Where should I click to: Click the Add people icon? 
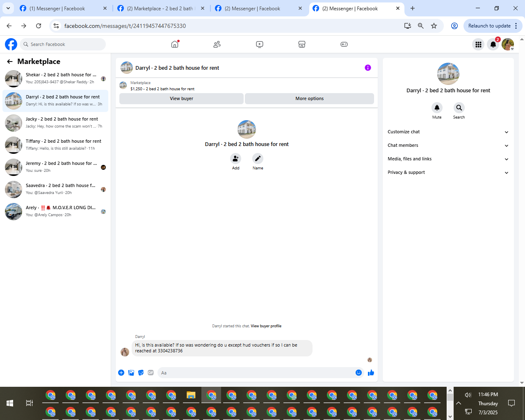pos(235,158)
